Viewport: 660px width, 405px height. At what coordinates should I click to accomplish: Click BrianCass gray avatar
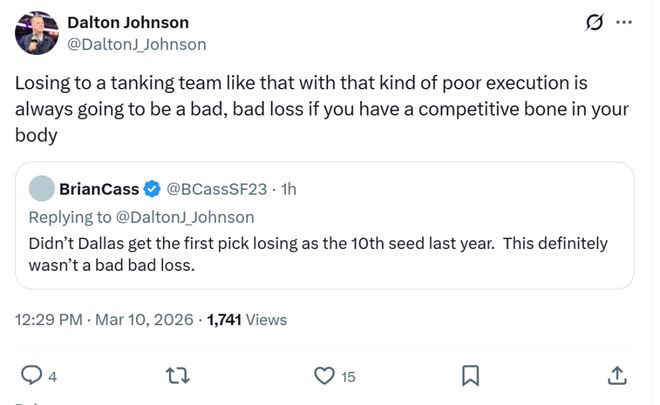[x=41, y=188]
